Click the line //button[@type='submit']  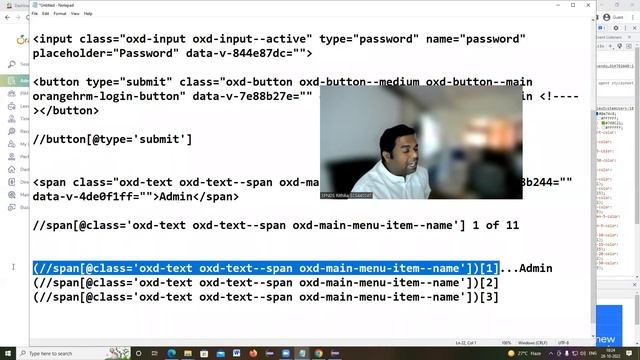click(x=112, y=139)
